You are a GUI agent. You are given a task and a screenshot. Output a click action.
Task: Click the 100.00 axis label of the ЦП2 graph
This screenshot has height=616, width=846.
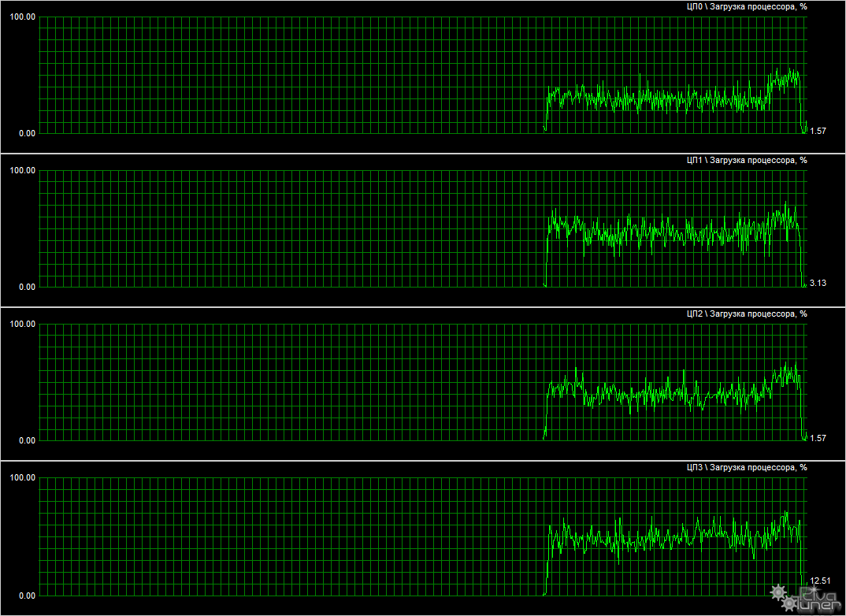23,325
